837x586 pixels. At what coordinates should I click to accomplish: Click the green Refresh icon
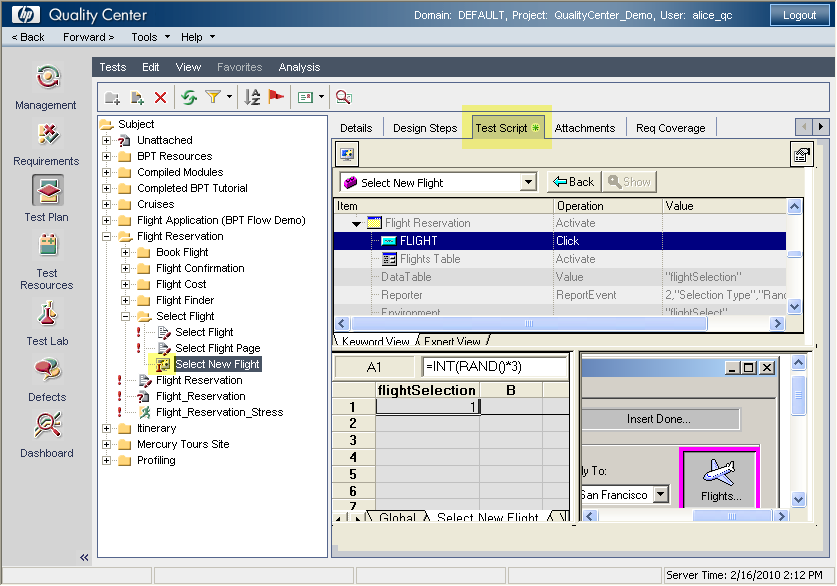[189, 97]
